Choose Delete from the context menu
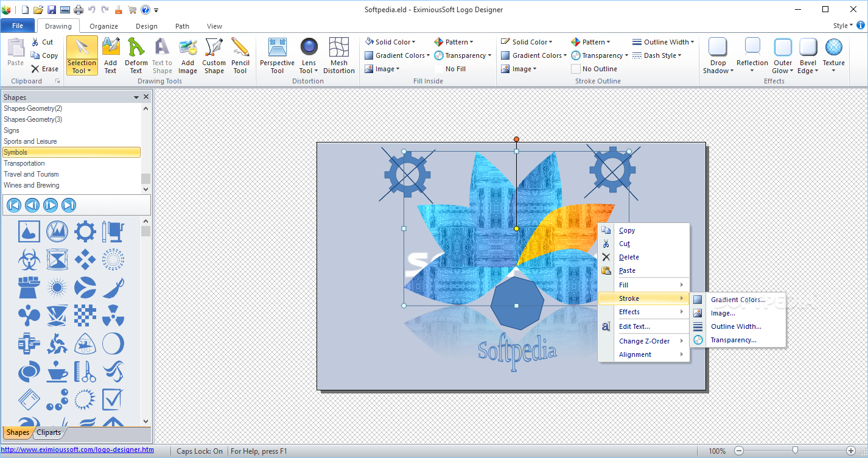Screen dimensions: 868x458 644,257
